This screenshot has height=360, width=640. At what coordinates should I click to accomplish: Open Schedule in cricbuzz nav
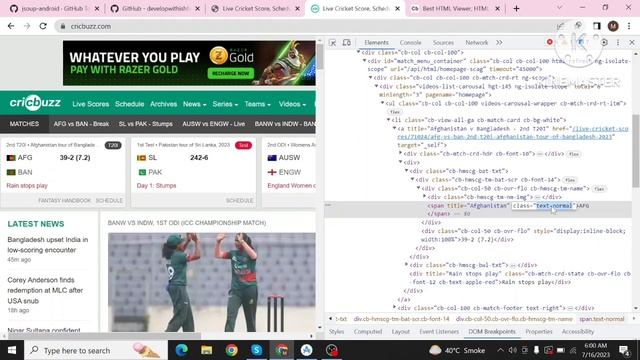129,104
